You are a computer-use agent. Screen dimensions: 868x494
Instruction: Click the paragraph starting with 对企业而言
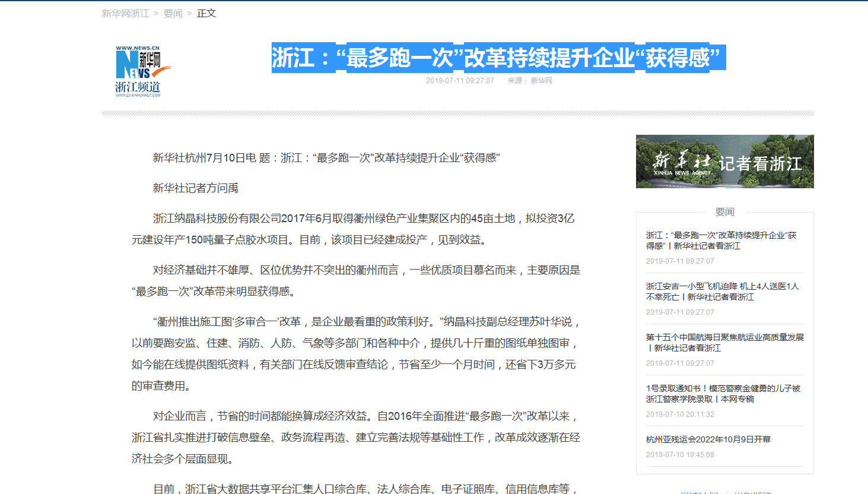(355, 438)
